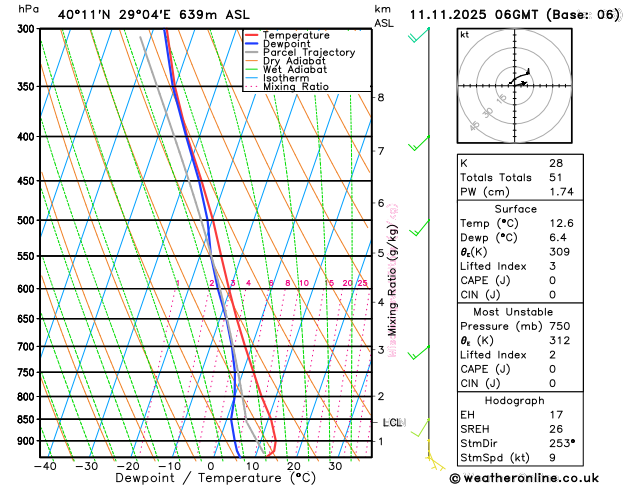
Task: Click the Surface θe value '309'
Action: (x=560, y=252)
